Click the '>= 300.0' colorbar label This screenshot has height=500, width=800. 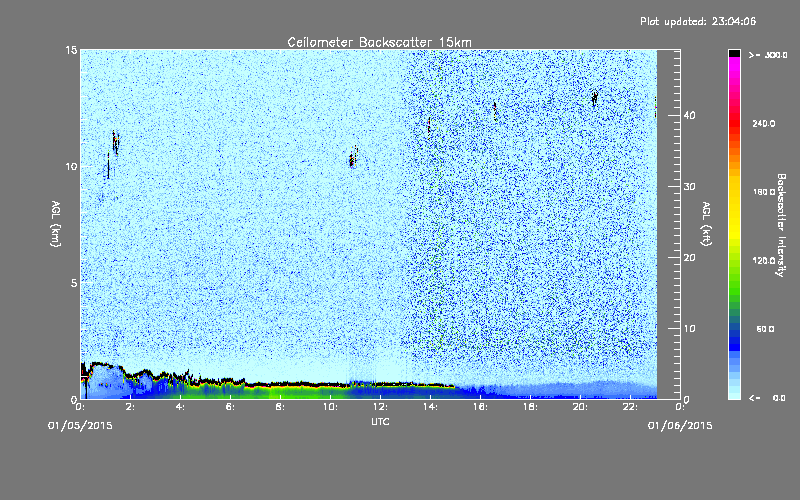point(768,55)
